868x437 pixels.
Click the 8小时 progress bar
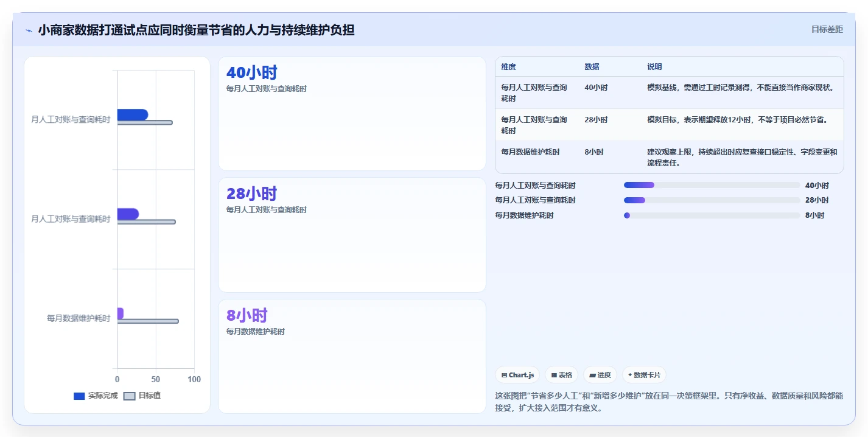(x=712, y=215)
